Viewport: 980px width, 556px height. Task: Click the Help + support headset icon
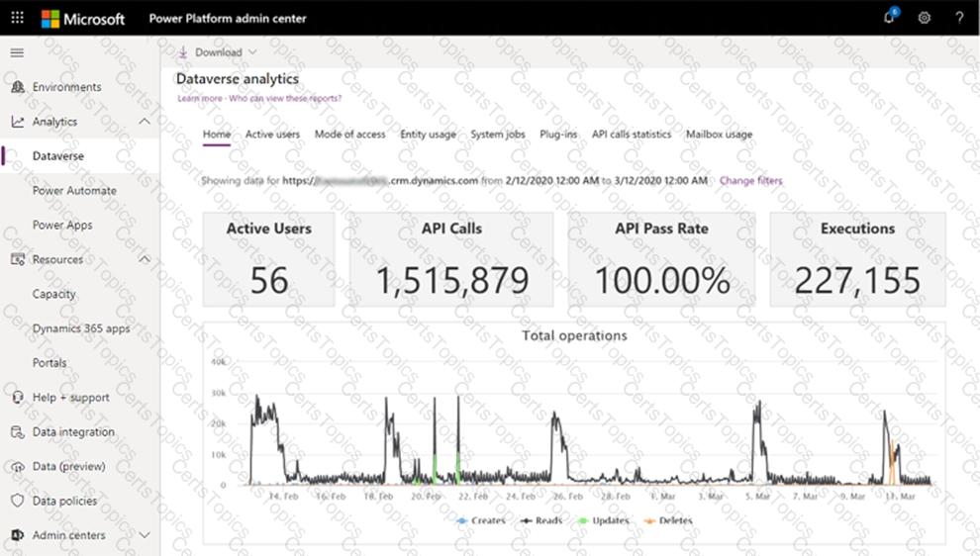tap(17, 398)
